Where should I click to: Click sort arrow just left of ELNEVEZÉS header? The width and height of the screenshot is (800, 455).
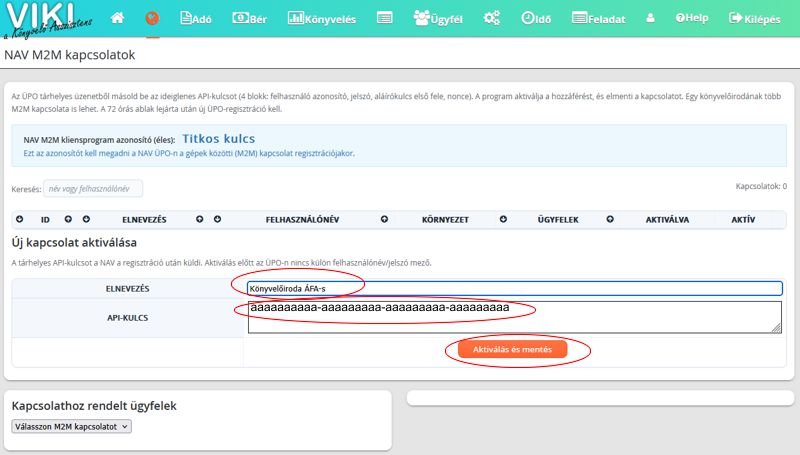click(x=86, y=219)
